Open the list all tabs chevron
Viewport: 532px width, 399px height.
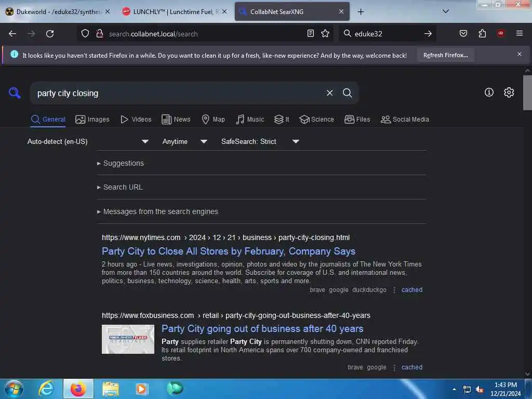pyautogui.click(x=446, y=11)
